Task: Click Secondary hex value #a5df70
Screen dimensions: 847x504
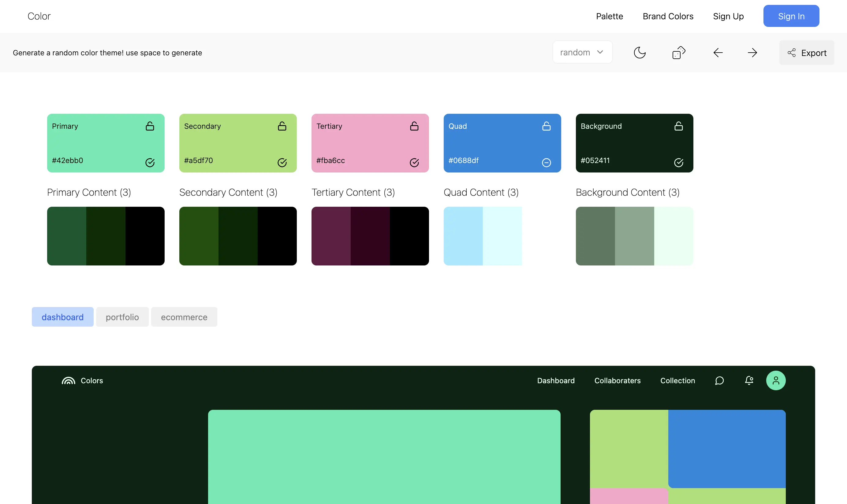Action: pyautogui.click(x=198, y=160)
